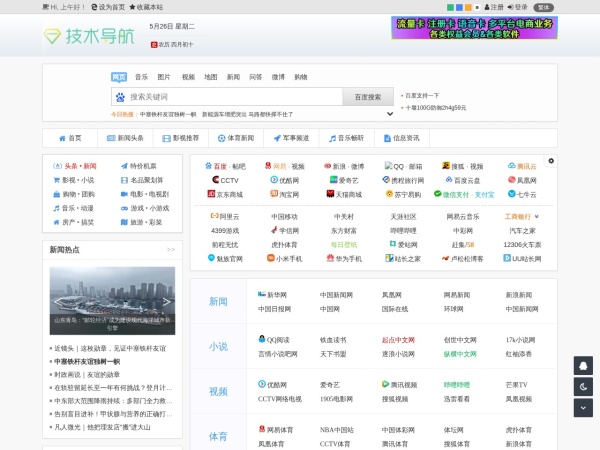Click the camera icon beside 电影·电视剧
Image resolution: width=600 pixels, height=450 pixels.
pos(124,194)
